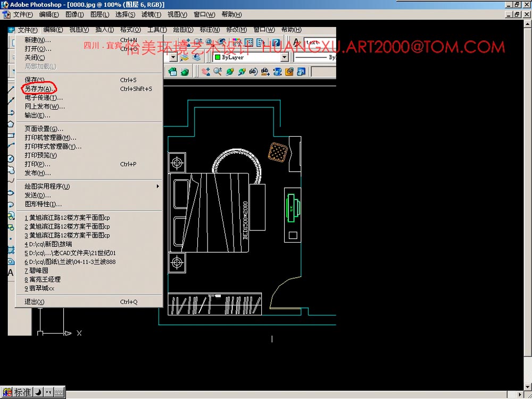Choose 打印预览(V) menu entry
532x399 pixels.
click(89, 155)
